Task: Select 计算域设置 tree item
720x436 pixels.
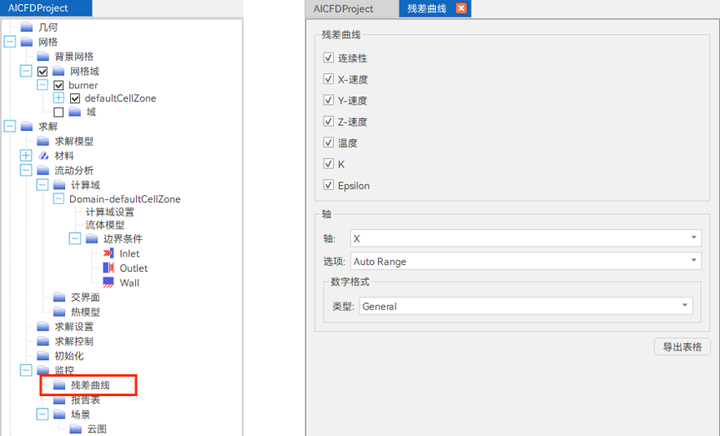Action: 110,212
